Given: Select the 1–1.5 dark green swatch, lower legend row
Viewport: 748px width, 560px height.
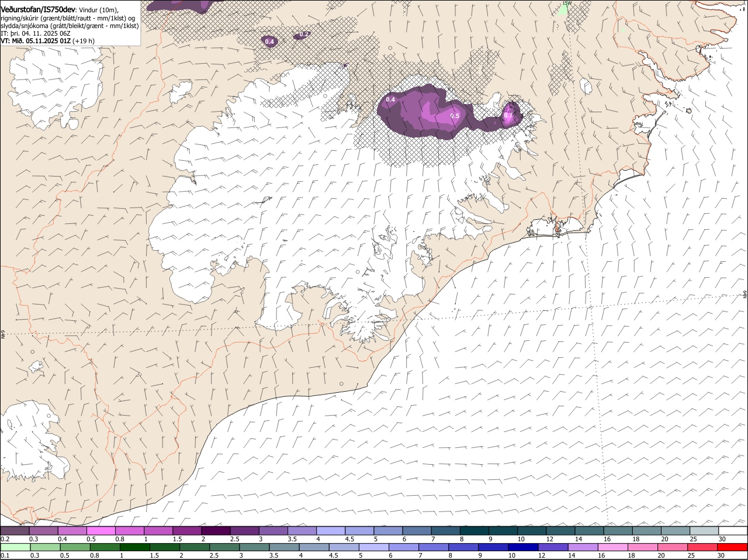Looking at the screenshot, I should click(x=134, y=547).
